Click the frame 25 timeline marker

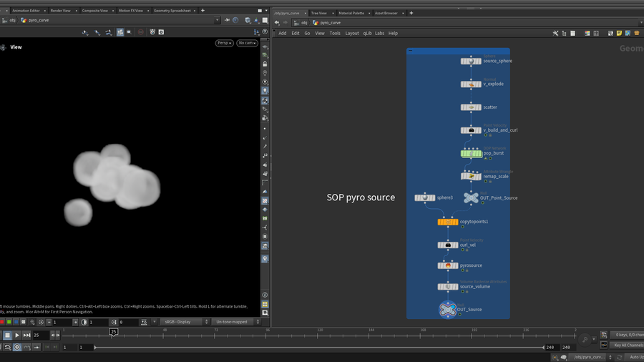pyautogui.click(x=113, y=332)
